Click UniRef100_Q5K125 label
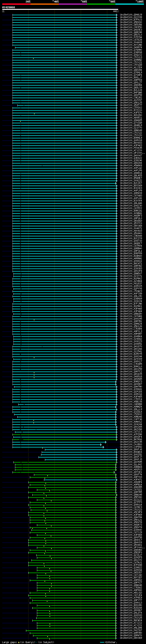Image resolution: width=146 pixels, height=644 pixels. coord(131,103)
